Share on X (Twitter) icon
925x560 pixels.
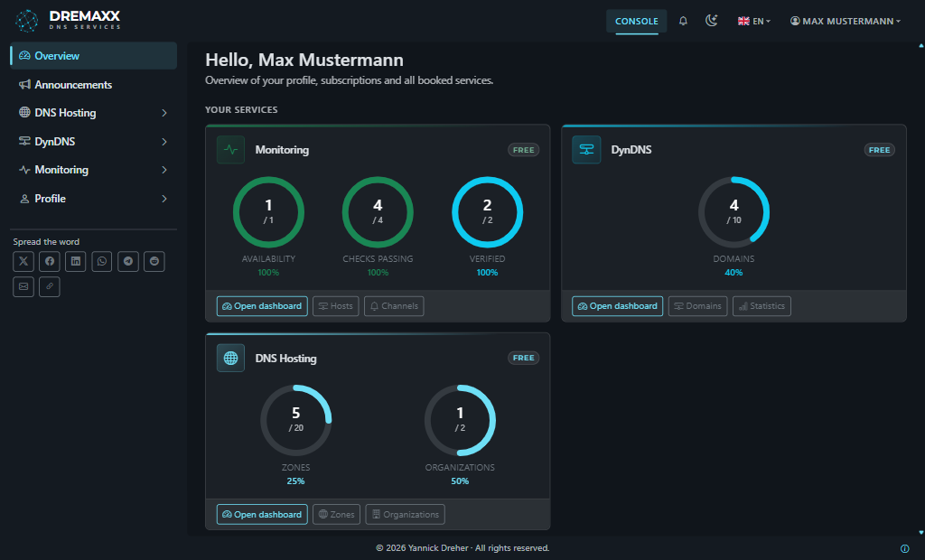tap(23, 261)
